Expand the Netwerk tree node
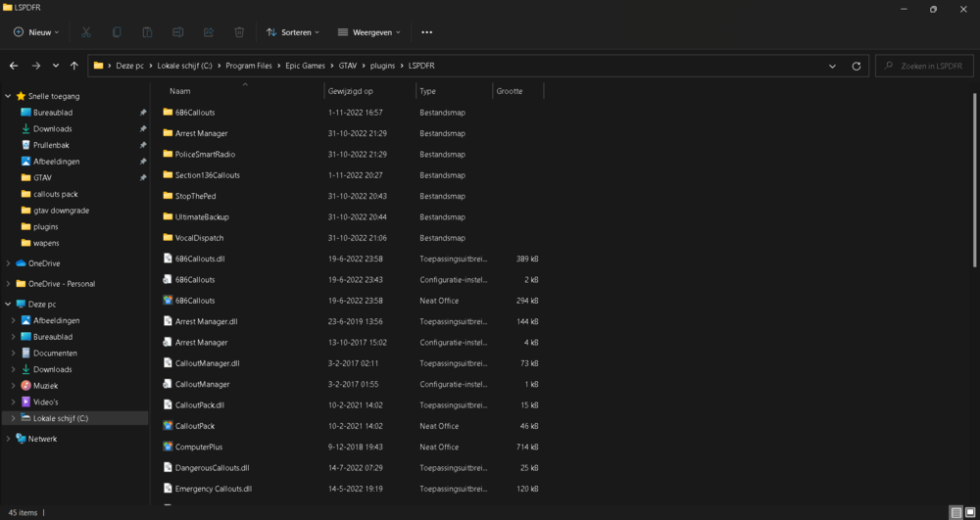This screenshot has width=980, height=520. (x=9, y=439)
